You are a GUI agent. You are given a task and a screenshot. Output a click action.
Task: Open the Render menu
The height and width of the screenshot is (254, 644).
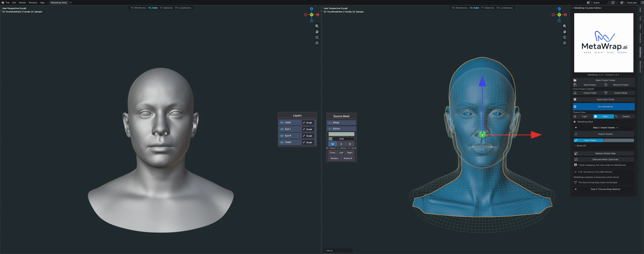(23, 3)
